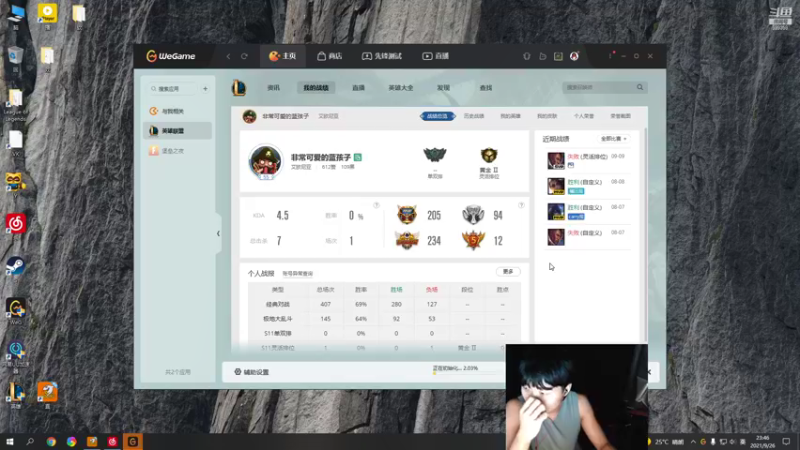Open the first recent match dated 08-07
This screenshot has width=800, height=450.
point(587,212)
